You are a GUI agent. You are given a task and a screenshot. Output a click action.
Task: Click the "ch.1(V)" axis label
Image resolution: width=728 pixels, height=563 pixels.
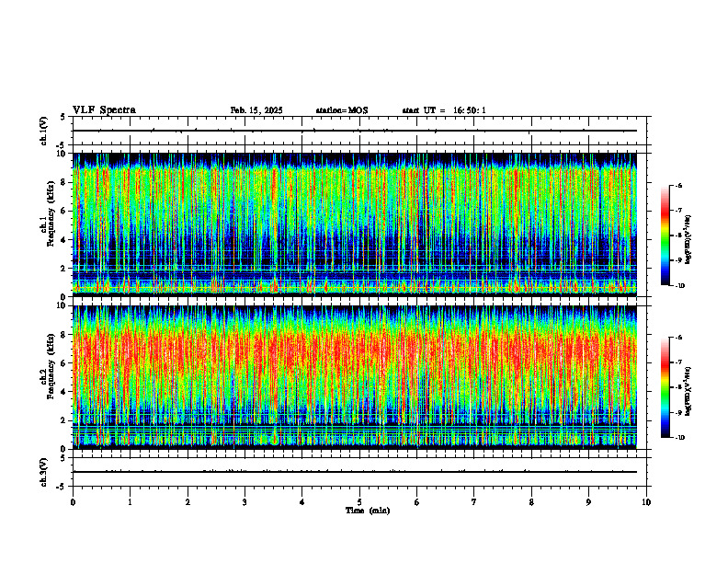pos(44,131)
